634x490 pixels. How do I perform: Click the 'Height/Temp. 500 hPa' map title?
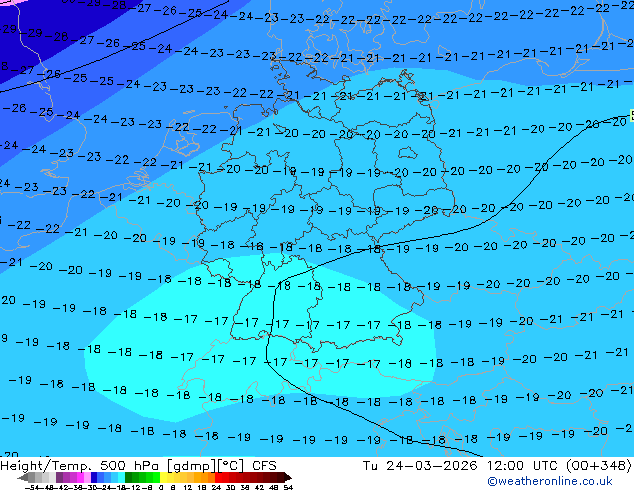(81, 466)
